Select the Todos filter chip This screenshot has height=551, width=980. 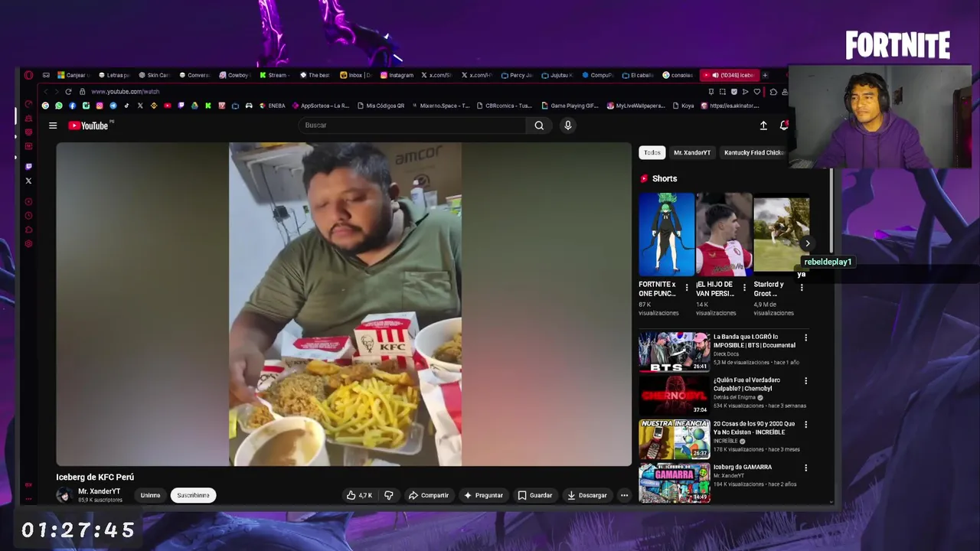[652, 152]
